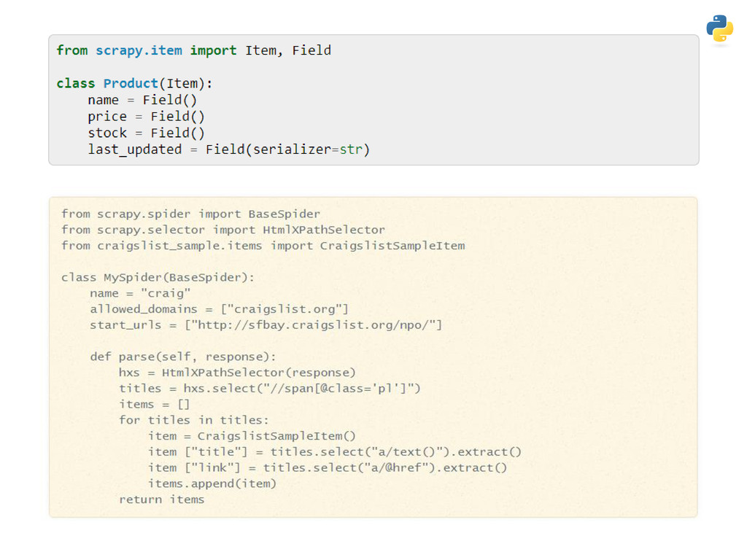The image size is (747, 560).
Task: Click the 'name = "craig"' line
Action: tap(140, 293)
